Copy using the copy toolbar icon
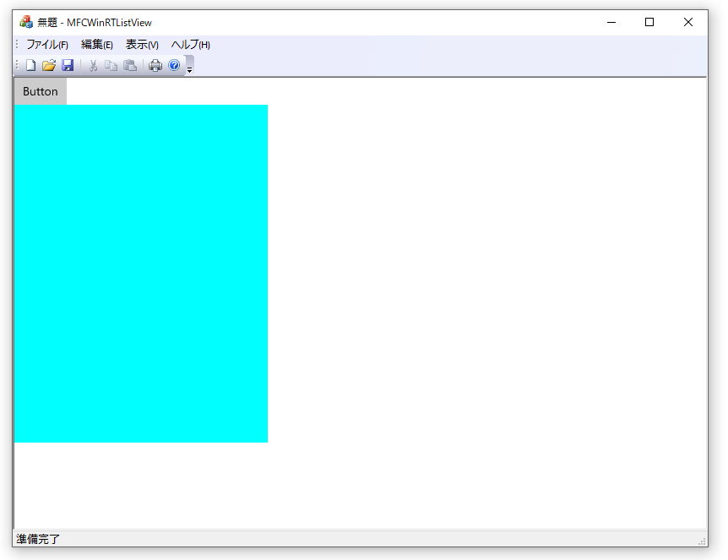The height and width of the screenshot is (560, 728). [x=111, y=65]
